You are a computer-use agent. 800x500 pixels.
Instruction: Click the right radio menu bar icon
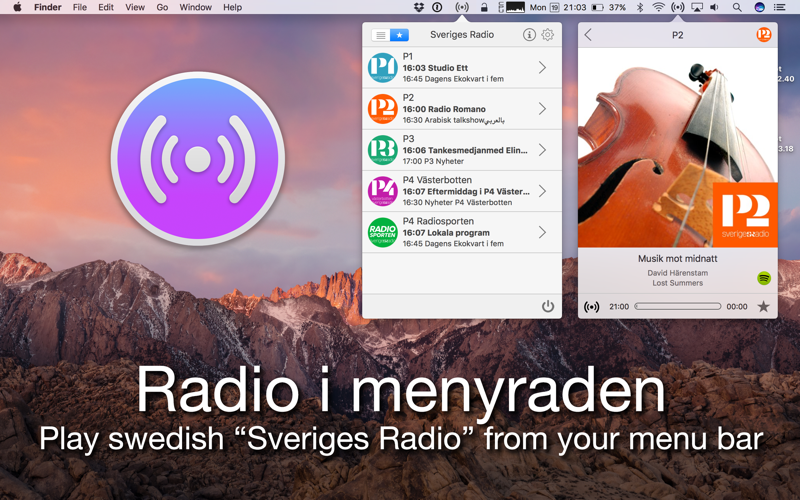(x=678, y=7)
